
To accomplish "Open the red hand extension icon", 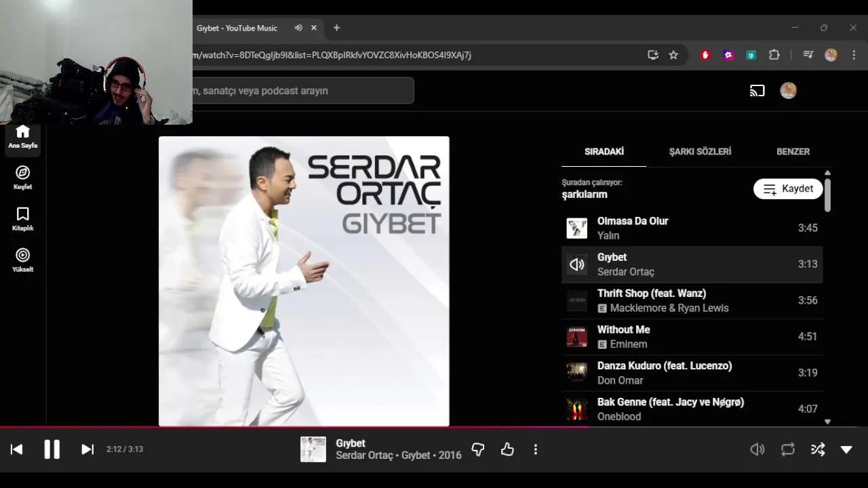I will coord(705,55).
